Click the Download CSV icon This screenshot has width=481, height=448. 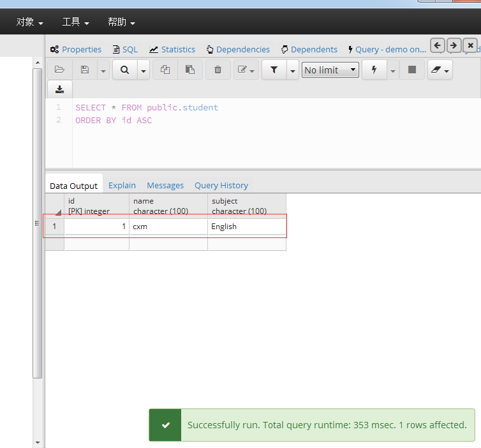60,89
